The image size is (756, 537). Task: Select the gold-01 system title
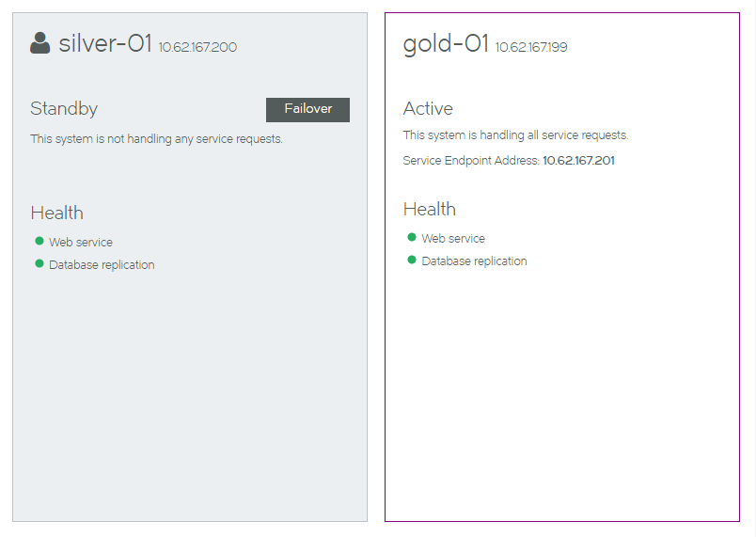[x=446, y=44]
